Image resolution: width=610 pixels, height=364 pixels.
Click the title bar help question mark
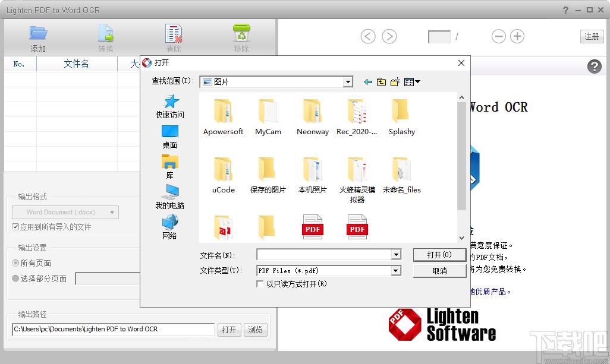click(x=565, y=10)
